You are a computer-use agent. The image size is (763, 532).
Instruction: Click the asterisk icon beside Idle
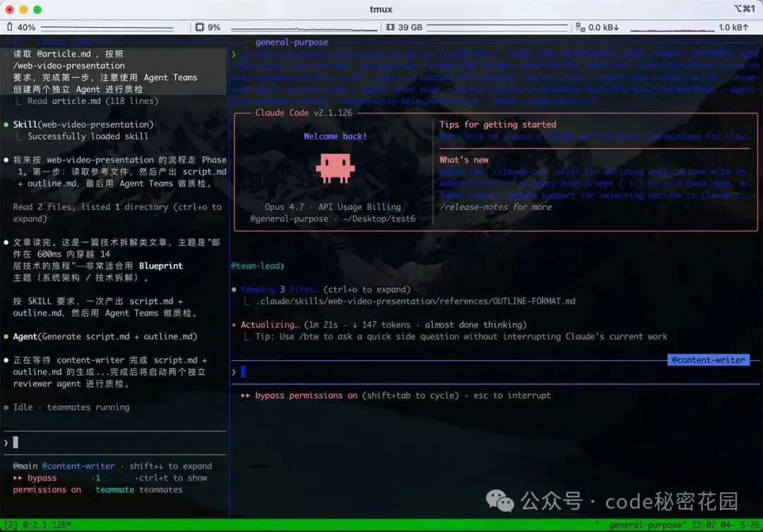click(x=6, y=408)
